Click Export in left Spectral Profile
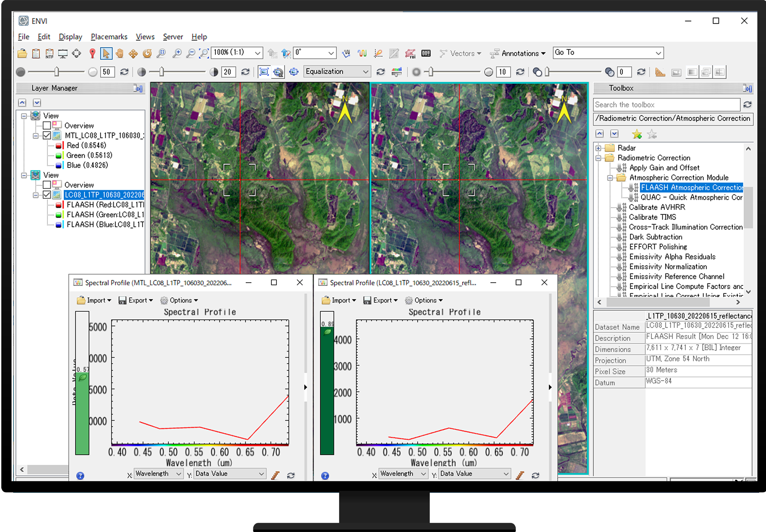 [x=136, y=300]
